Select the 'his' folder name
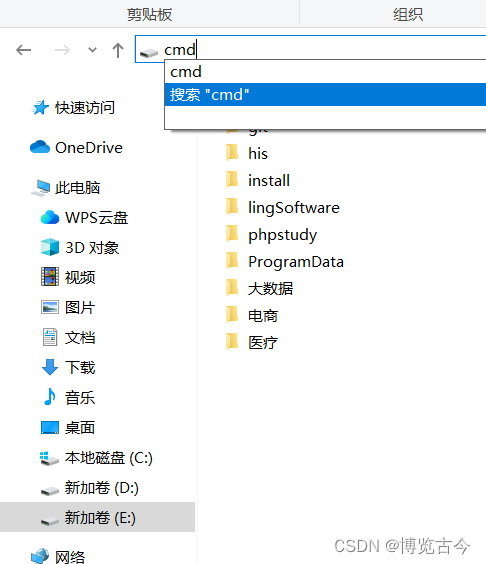This screenshot has height=564, width=486. (258, 154)
